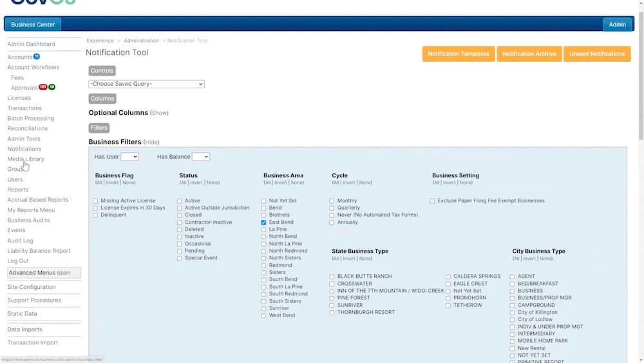
Task: Check the Quarterly cycle checkbox
Action: pos(332,208)
